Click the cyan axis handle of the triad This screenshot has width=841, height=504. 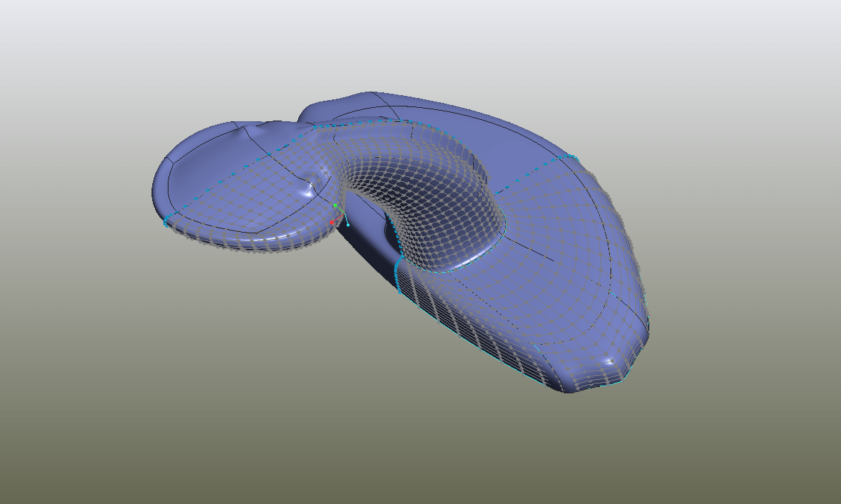tap(348, 224)
